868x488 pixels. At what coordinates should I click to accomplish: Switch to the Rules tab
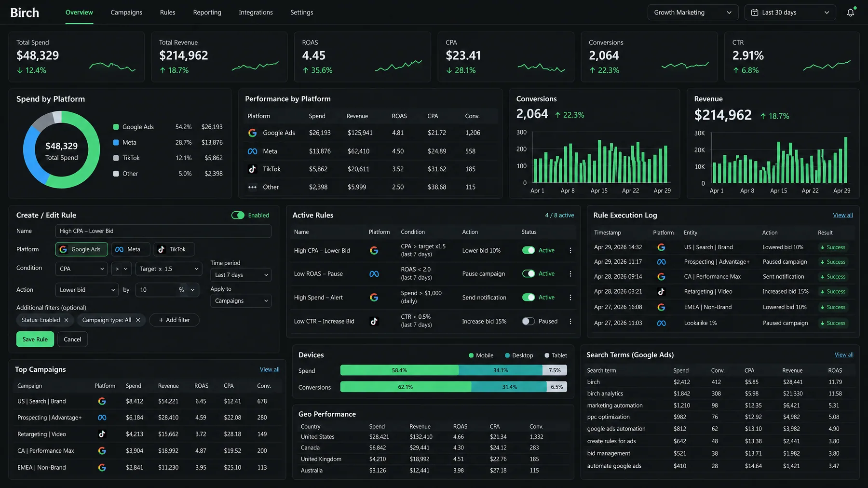coord(168,13)
